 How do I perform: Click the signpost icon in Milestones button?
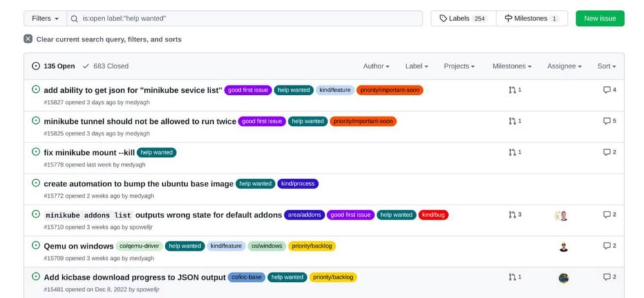tap(509, 19)
